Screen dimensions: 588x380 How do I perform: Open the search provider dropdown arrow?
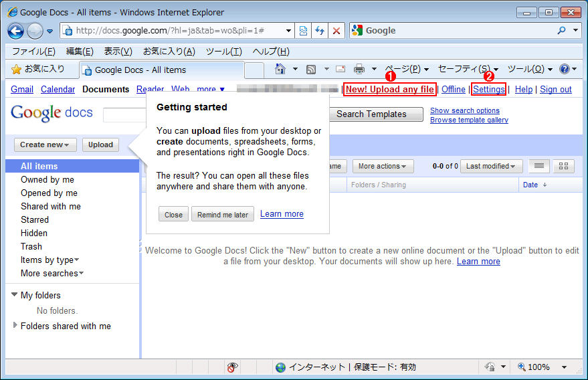pos(575,30)
